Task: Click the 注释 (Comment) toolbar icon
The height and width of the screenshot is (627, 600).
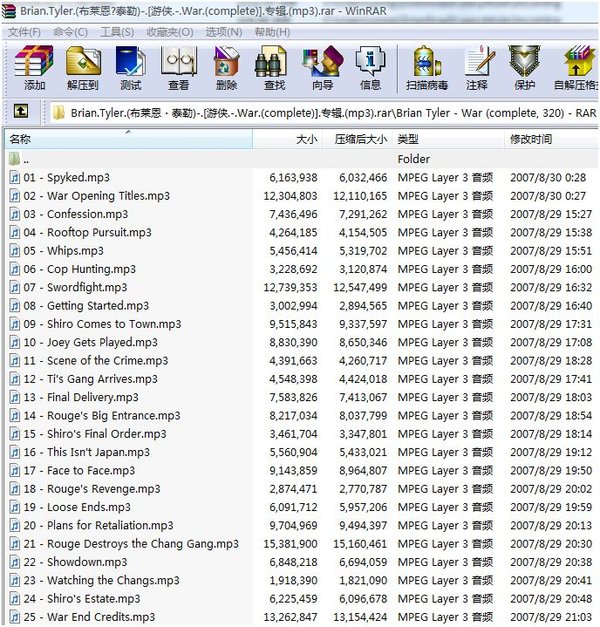Action: (480, 61)
